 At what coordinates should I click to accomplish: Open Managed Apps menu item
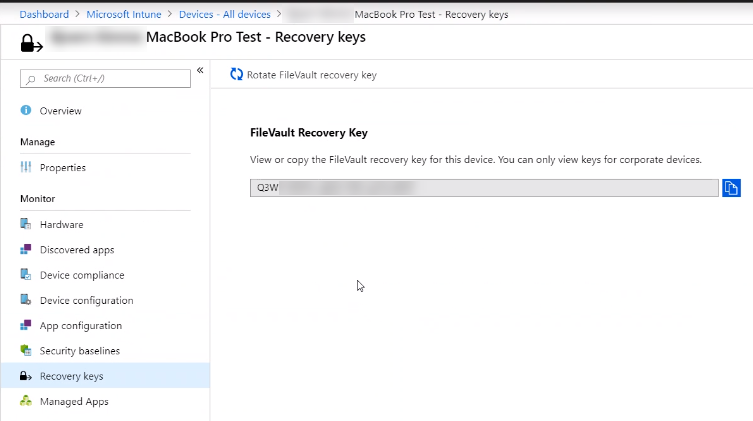coord(74,401)
